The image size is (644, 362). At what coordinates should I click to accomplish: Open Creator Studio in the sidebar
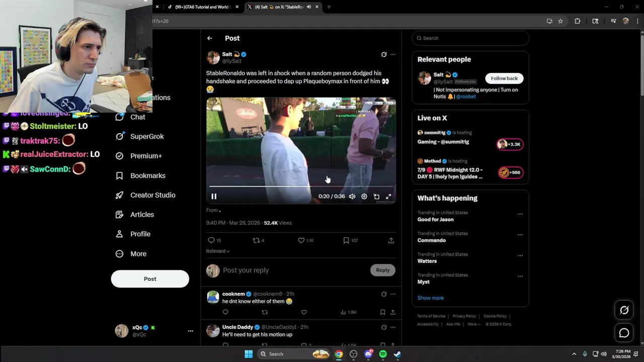click(x=145, y=195)
